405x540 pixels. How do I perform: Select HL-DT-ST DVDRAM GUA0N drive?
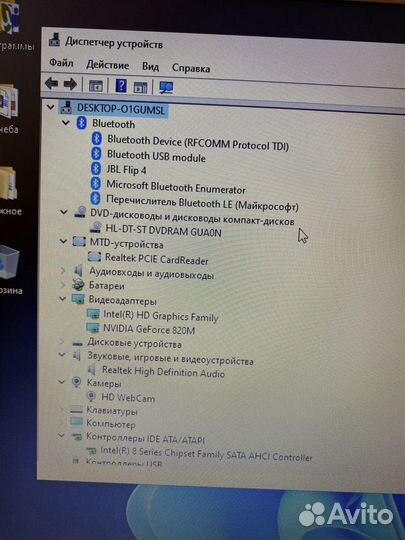163,230
